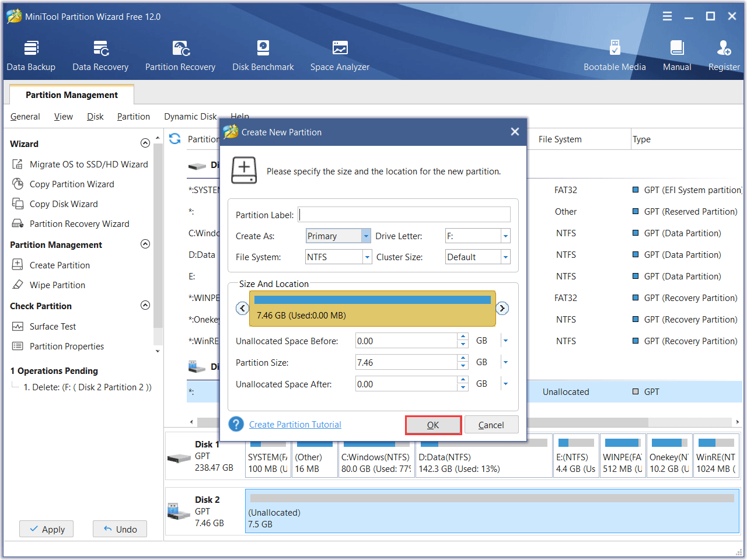Collapse the Wizard section
747x560 pixels.
(145, 143)
